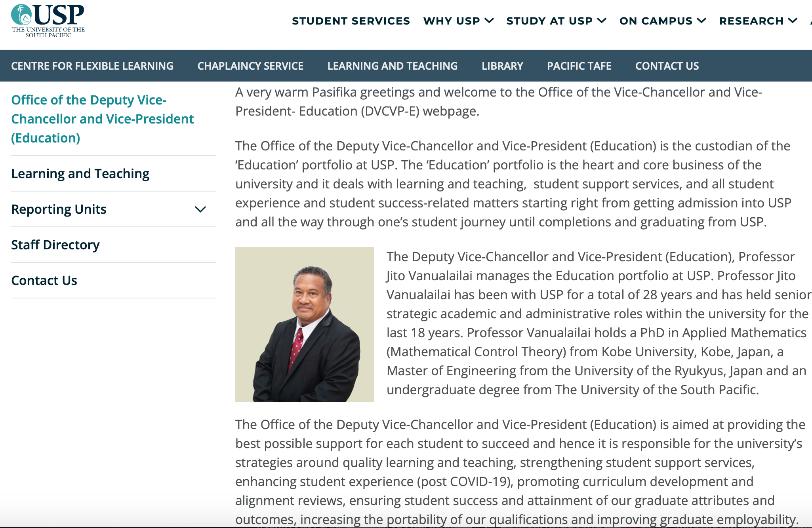Open the Study at USP dropdown
This screenshot has height=528, width=812.
click(556, 21)
